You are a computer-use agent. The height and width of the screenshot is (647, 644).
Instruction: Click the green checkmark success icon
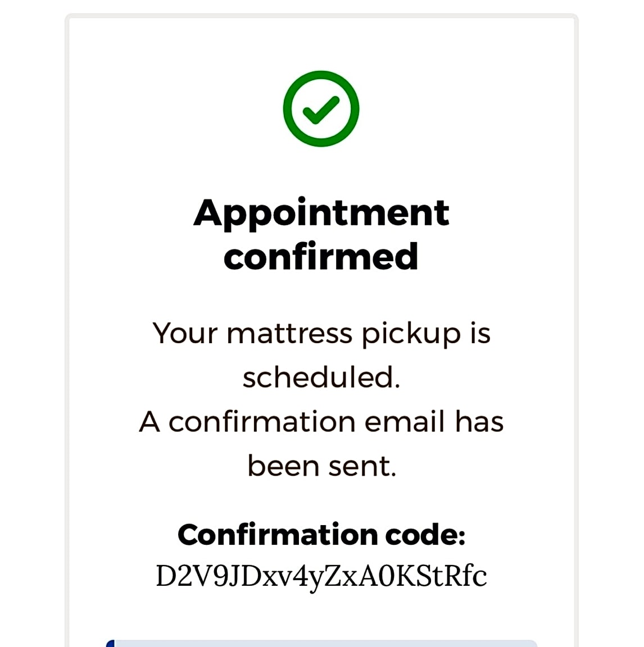click(x=321, y=109)
